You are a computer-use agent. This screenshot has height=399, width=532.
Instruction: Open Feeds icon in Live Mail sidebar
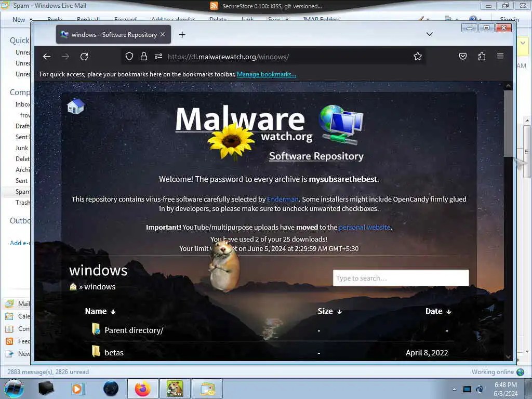[9, 341]
